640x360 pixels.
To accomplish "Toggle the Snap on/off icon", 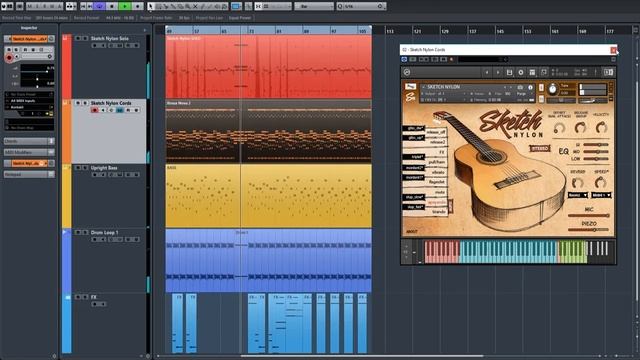I will pyautogui.click(x=258, y=6).
